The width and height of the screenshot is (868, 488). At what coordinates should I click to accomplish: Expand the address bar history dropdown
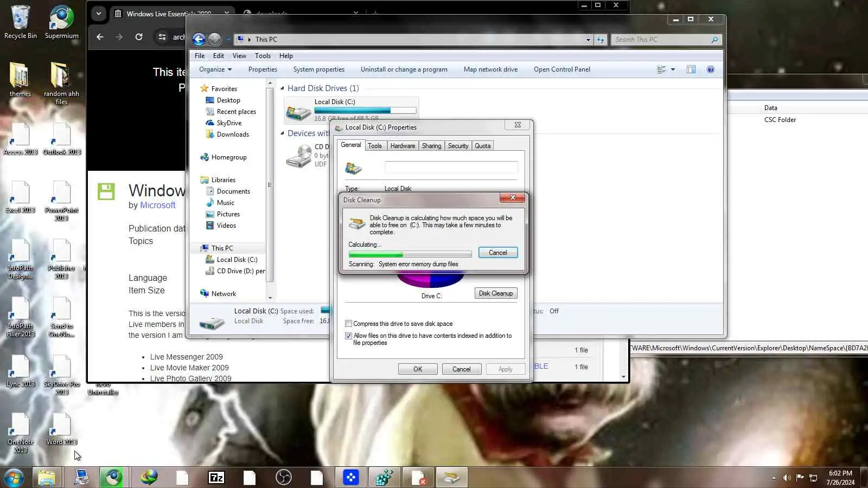click(588, 40)
